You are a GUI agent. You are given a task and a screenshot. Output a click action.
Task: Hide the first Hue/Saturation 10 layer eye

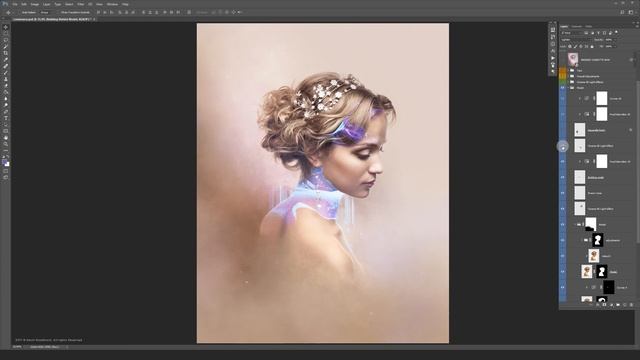563,115
